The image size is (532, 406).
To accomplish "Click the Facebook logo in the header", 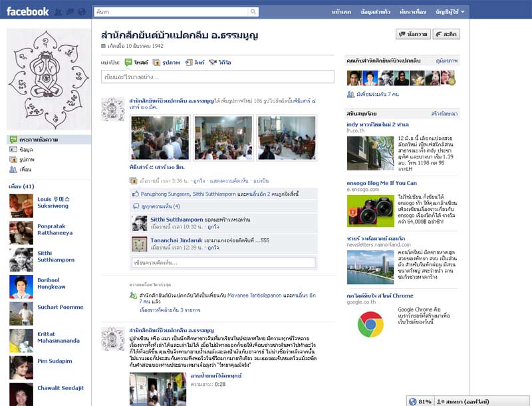I will coord(27,11).
